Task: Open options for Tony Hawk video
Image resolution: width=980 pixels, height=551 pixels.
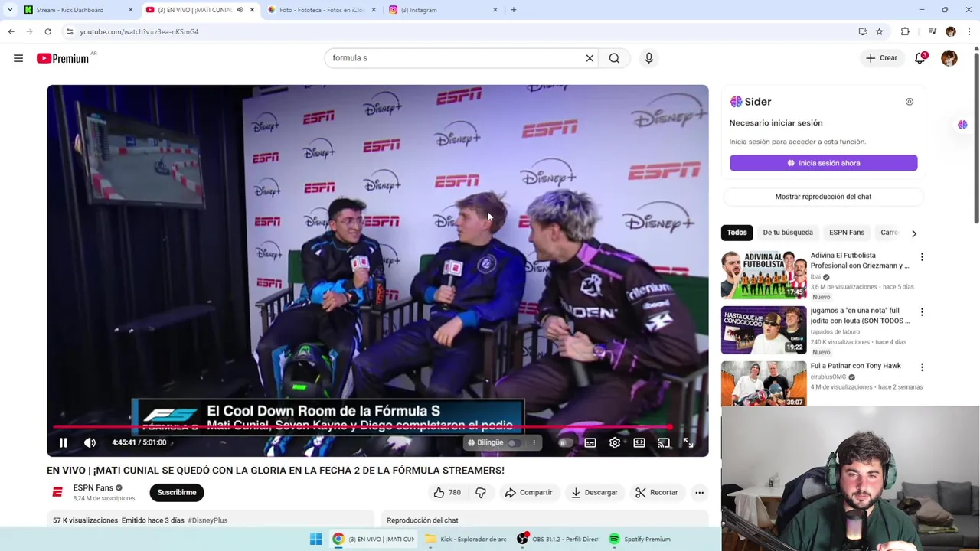Action: point(922,367)
